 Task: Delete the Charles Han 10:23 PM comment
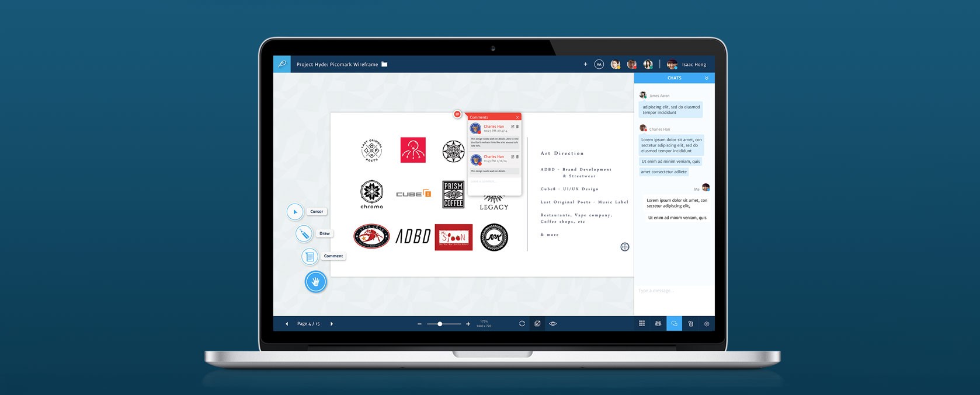coord(517,127)
